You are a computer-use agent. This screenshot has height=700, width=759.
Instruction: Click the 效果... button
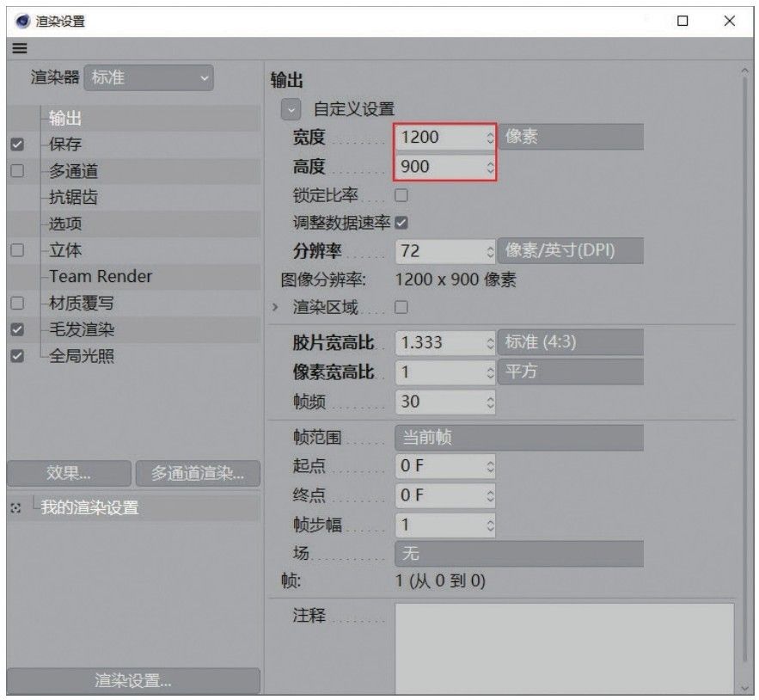69,473
